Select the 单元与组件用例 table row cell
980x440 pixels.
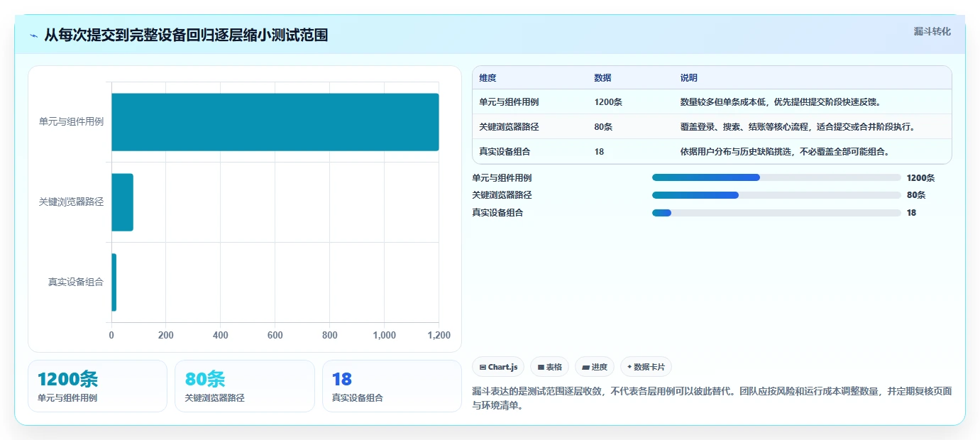click(509, 102)
